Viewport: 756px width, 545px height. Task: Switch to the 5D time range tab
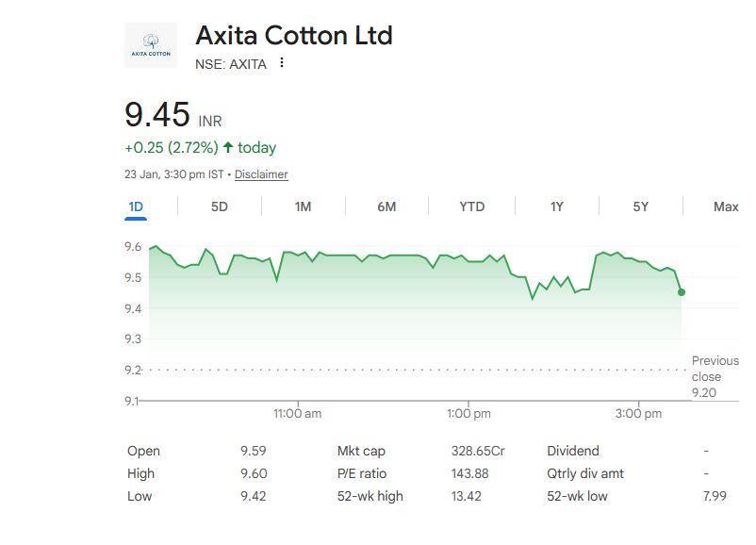click(219, 206)
